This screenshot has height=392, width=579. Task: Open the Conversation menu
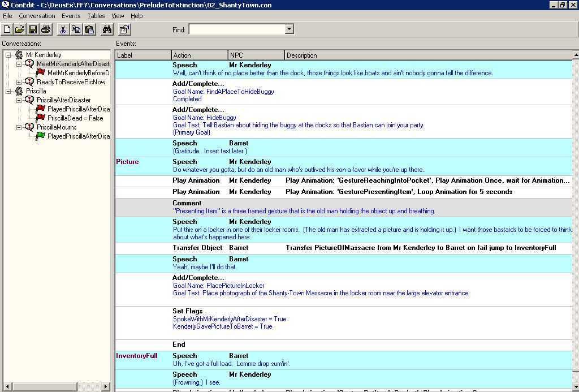pos(37,16)
